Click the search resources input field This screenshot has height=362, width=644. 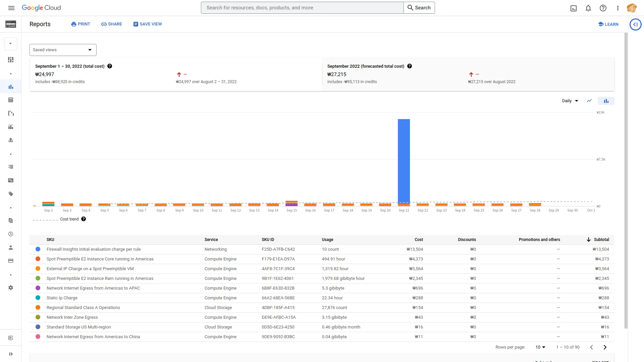[302, 8]
